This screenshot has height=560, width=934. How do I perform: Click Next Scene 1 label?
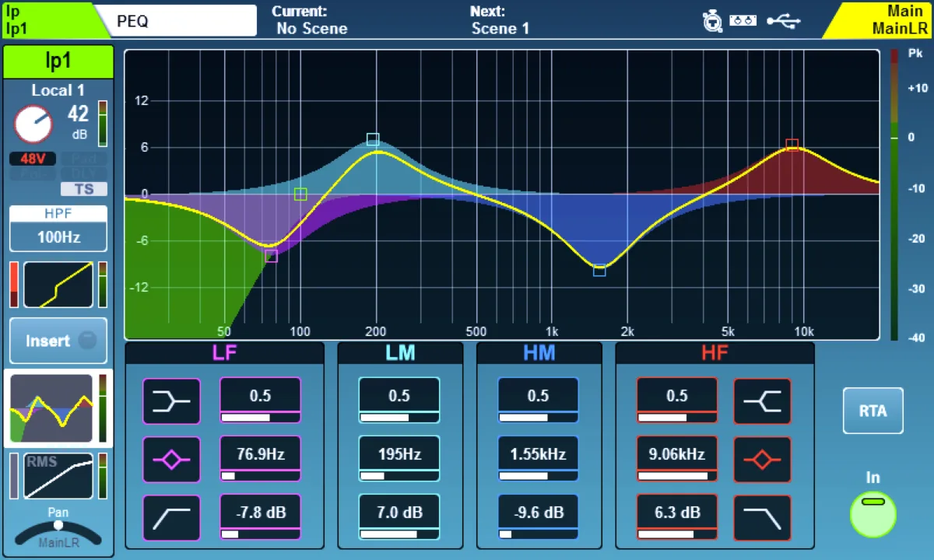(x=500, y=21)
